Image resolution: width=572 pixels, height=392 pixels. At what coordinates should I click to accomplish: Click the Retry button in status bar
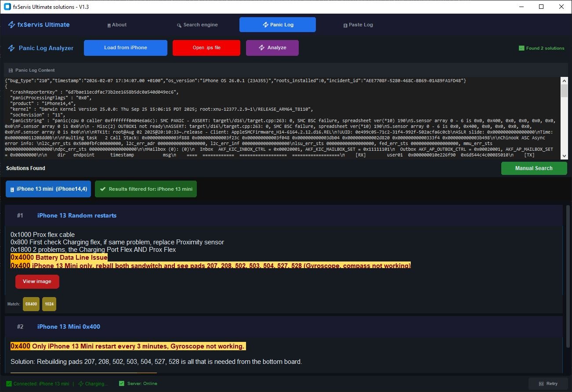[x=548, y=384]
